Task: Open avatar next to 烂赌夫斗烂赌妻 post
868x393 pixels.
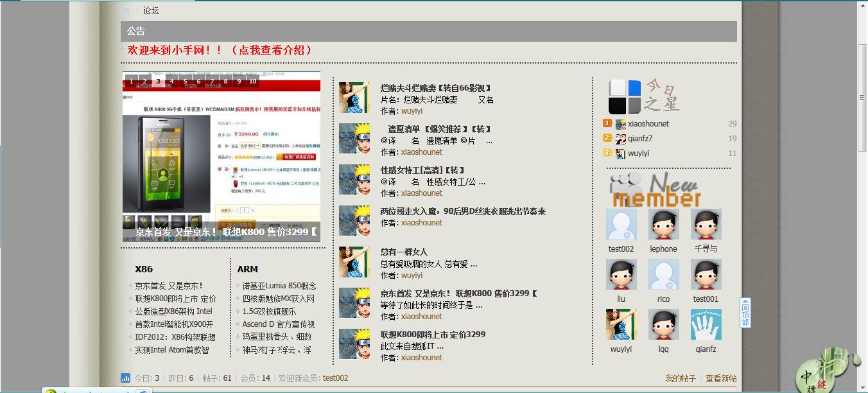Action: tap(354, 98)
